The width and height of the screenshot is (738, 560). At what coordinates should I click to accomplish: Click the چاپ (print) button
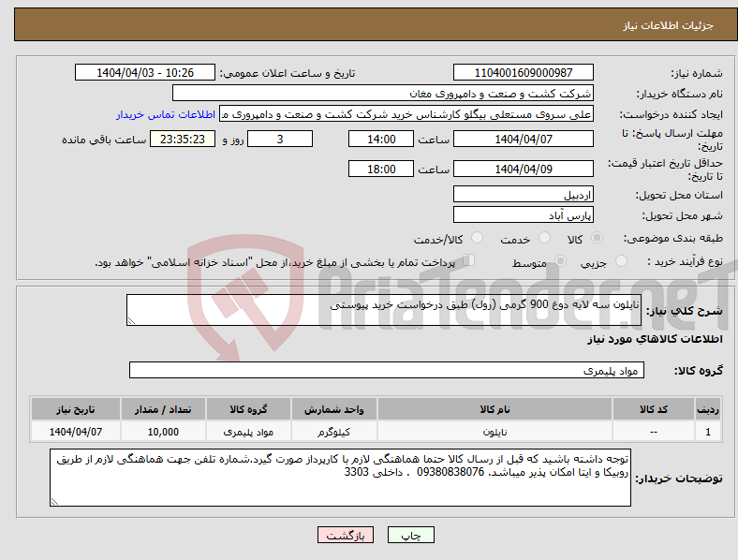point(410,535)
